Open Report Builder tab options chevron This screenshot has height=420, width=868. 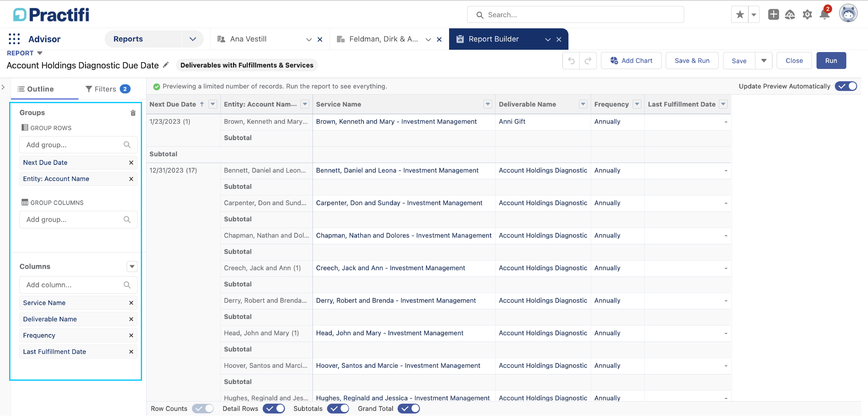pos(548,40)
